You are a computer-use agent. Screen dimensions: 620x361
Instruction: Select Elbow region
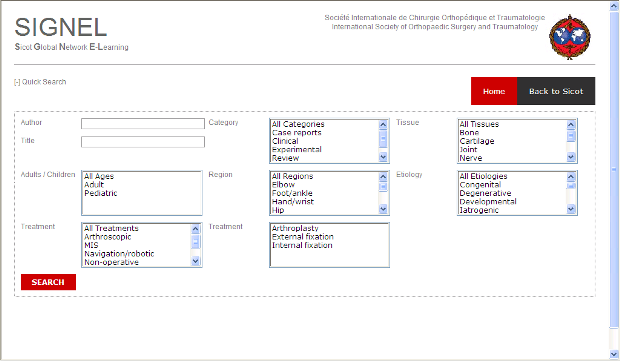(x=283, y=185)
